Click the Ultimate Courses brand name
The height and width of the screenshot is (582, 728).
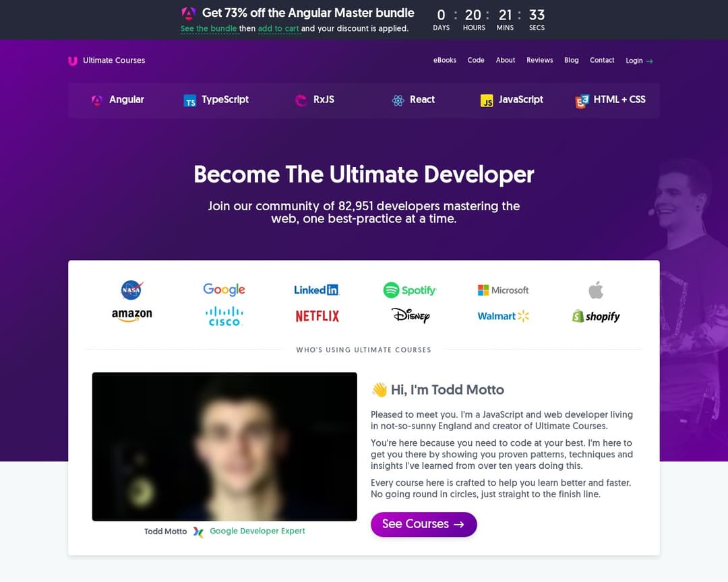114,61
